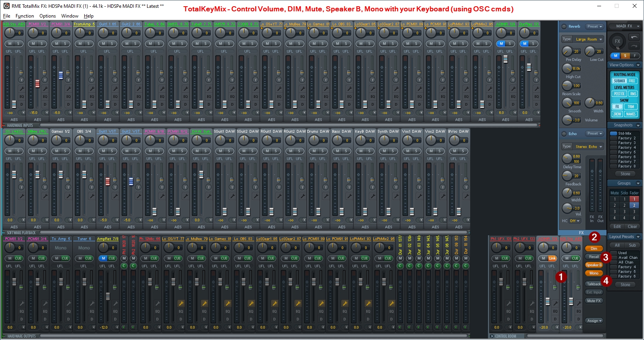Click highlighted wrench on Lo OS/YT 77 output
Image resolution: width=644 pixels, height=340 pixels.
point(181,303)
